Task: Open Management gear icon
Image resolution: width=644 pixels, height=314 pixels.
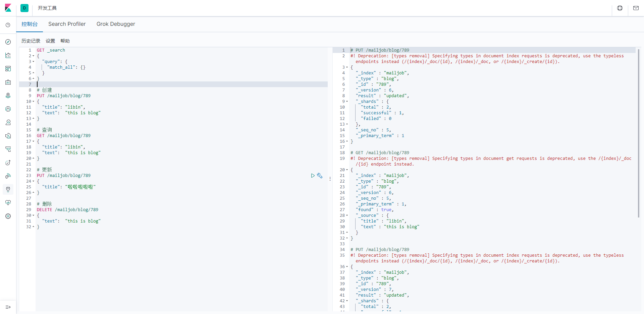Action: (x=8, y=216)
